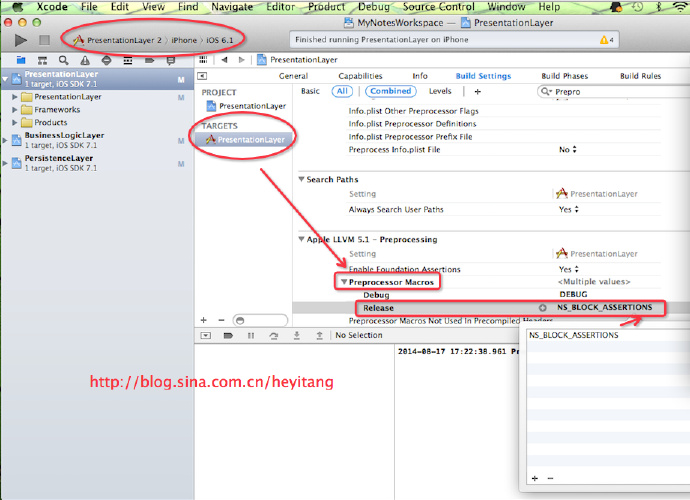Image resolution: width=690 pixels, height=500 pixels.
Task: Open the Info tab
Action: tap(420, 76)
